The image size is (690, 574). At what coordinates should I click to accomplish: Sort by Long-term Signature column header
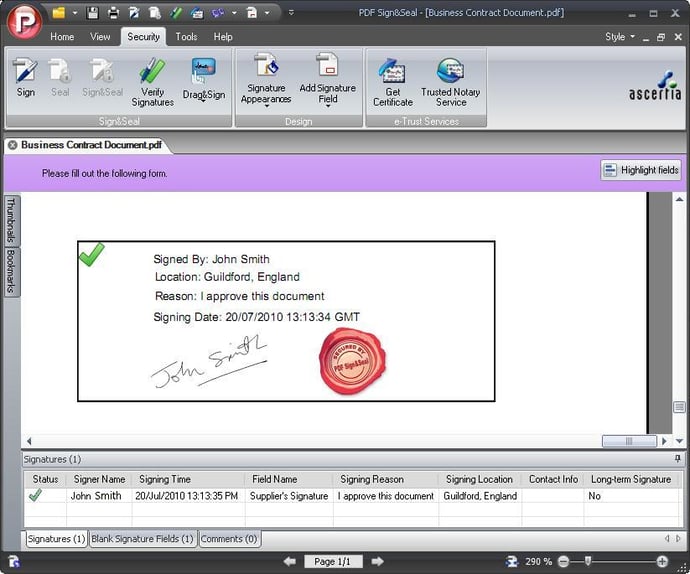(x=631, y=479)
